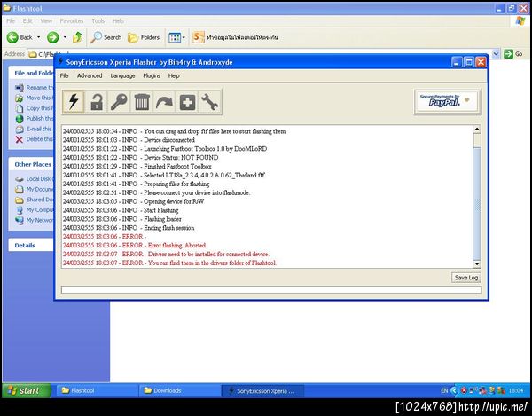Click the 'Ending flash session' log line
532x416 pixels.
(129, 228)
